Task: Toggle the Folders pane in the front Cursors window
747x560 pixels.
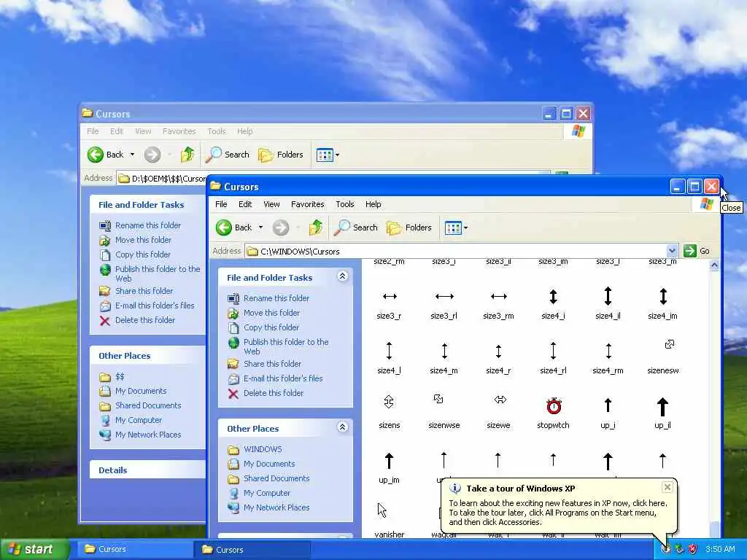Action: click(409, 227)
